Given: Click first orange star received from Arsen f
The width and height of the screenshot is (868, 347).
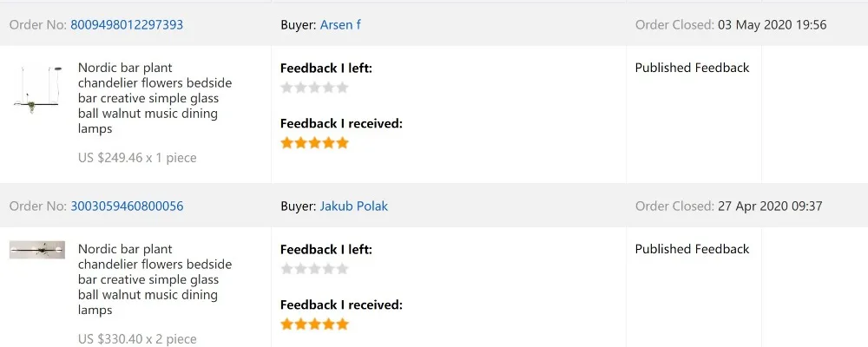Looking at the screenshot, I should point(286,143).
